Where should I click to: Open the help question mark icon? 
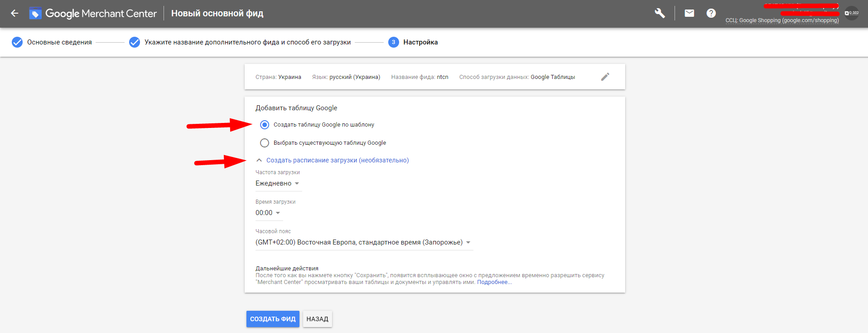711,13
